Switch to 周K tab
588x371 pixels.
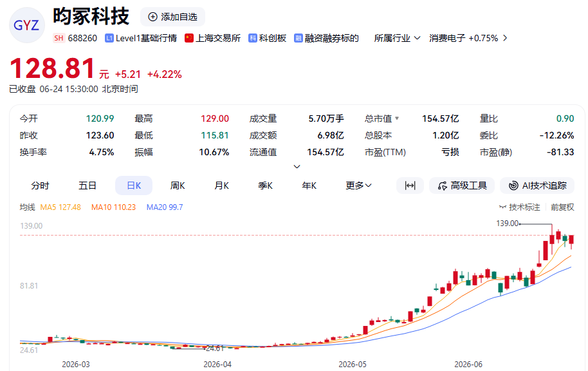click(x=178, y=185)
